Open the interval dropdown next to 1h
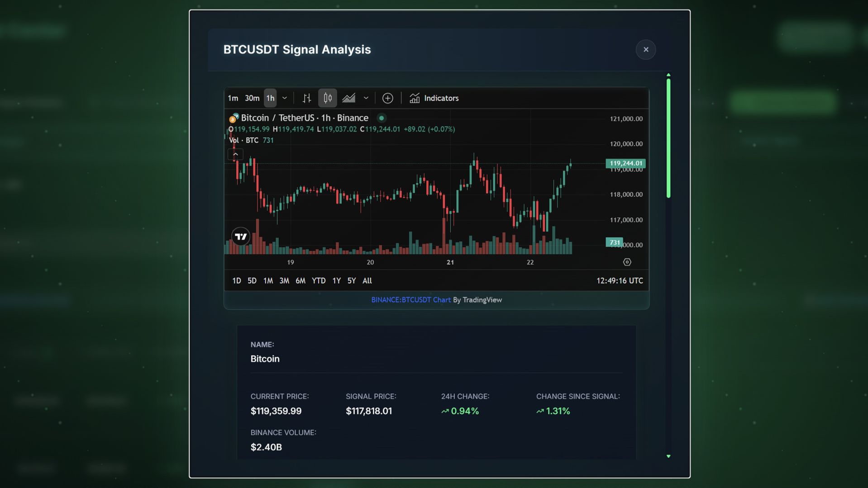 click(x=285, y=98)
